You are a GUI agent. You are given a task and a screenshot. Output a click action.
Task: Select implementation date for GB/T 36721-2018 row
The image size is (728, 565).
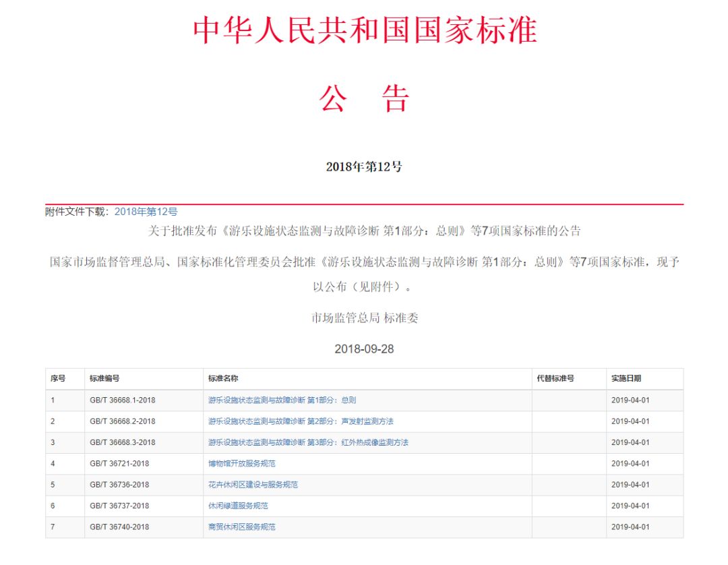(x=630, y=464)
